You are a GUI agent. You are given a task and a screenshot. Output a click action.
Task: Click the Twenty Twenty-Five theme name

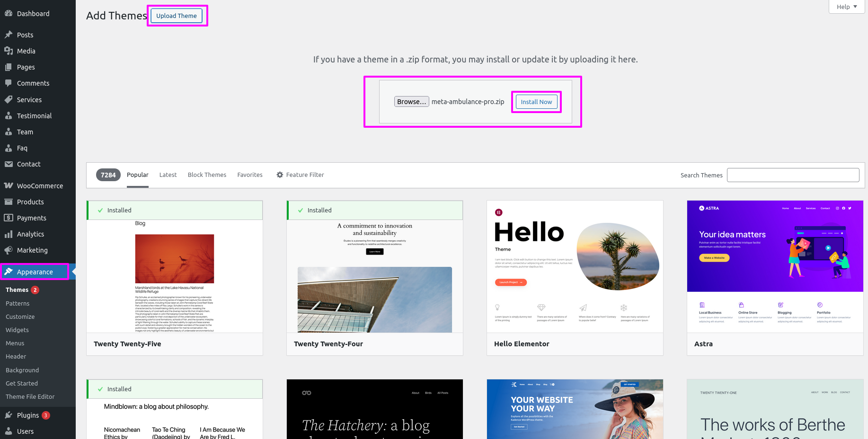tap(127, 344)
